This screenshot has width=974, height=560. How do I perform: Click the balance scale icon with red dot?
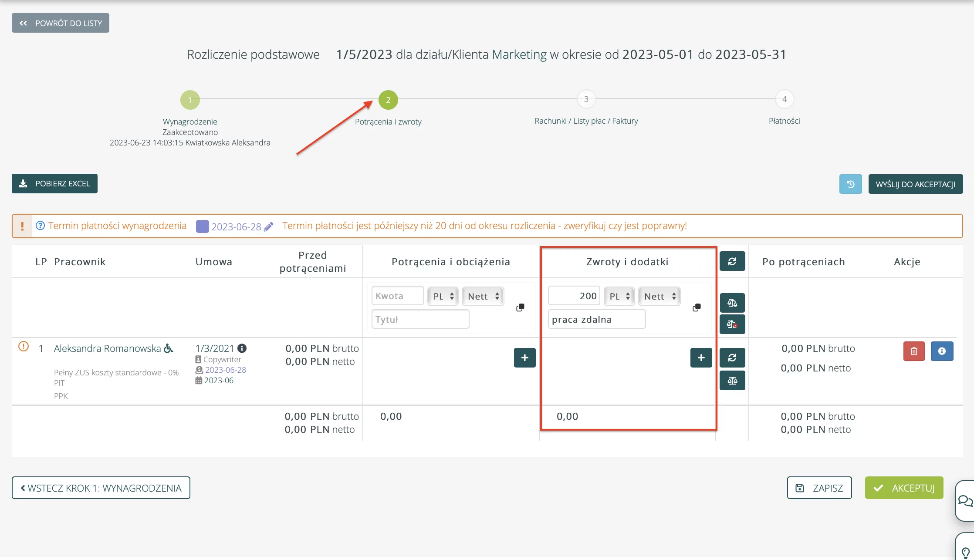pos(732,324)
